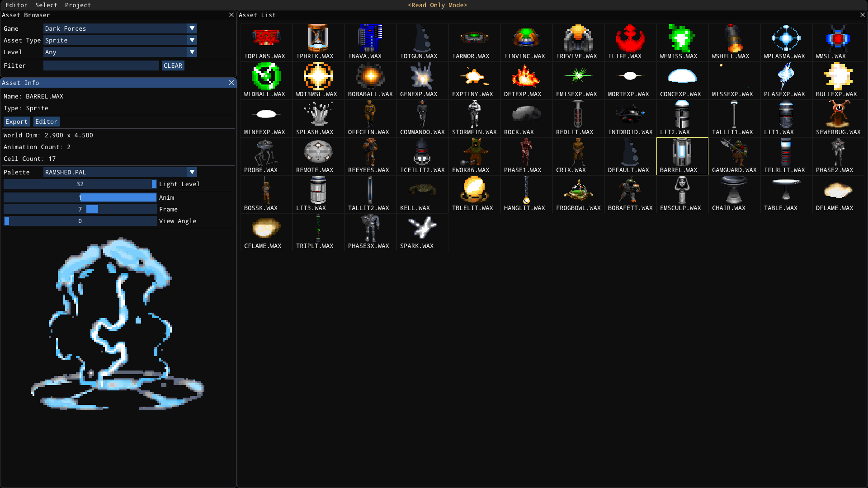Screen dimensions: 868x488
Task: Select the HANGLIT.WAX sprite
Action: 526,194
